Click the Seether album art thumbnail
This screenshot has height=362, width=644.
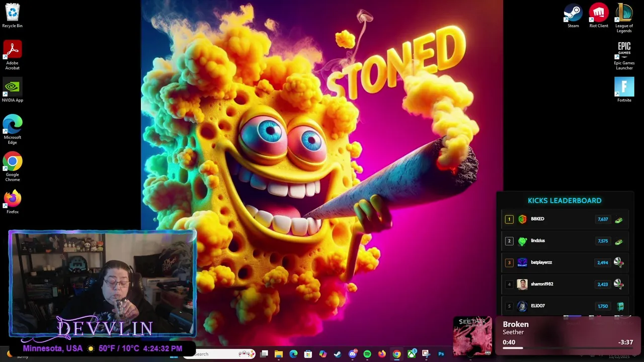[472, 335]
